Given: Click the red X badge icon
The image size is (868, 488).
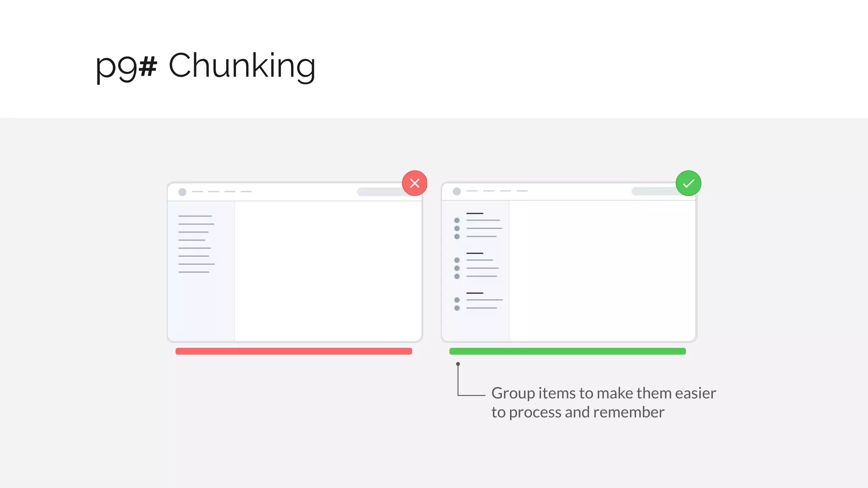Looking at the screenshot, I should [415, 183].
